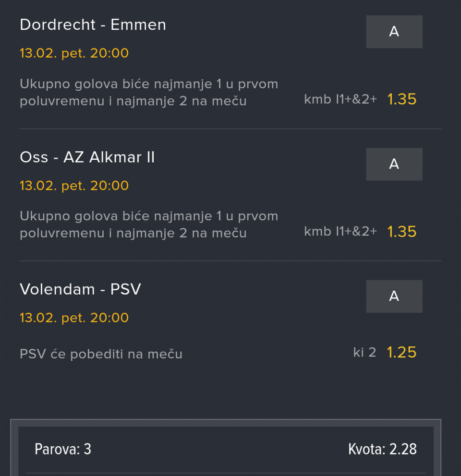
Task: Click the kmb I1+&2+ code for Oss - AZ Alkmar II
Action: (340, 232)
